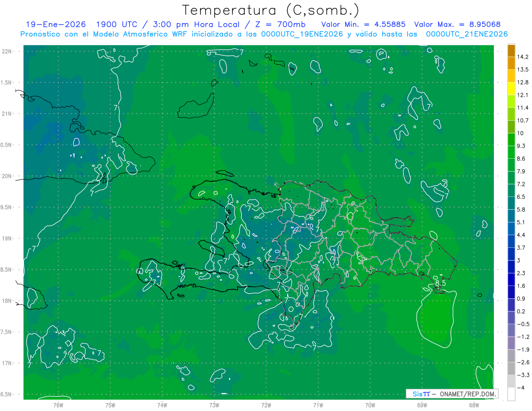Click '0000UTC_21ENE2026' valid-until time text

click(x=466, y=34)
